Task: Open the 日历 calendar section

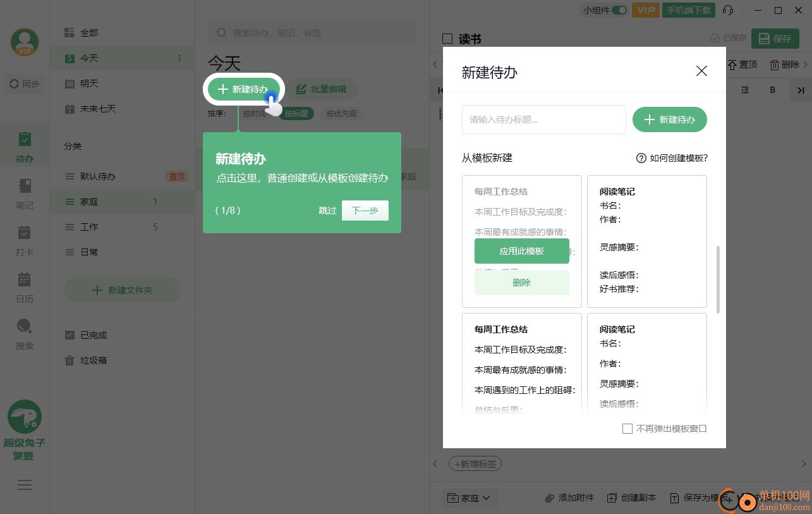Action: click(25, 288)
